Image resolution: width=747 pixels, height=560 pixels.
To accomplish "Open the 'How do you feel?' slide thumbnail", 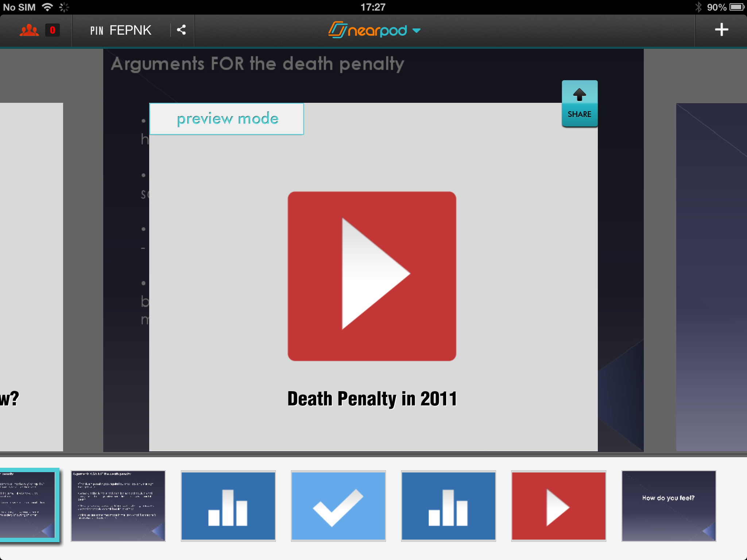I will click(669, 506).
